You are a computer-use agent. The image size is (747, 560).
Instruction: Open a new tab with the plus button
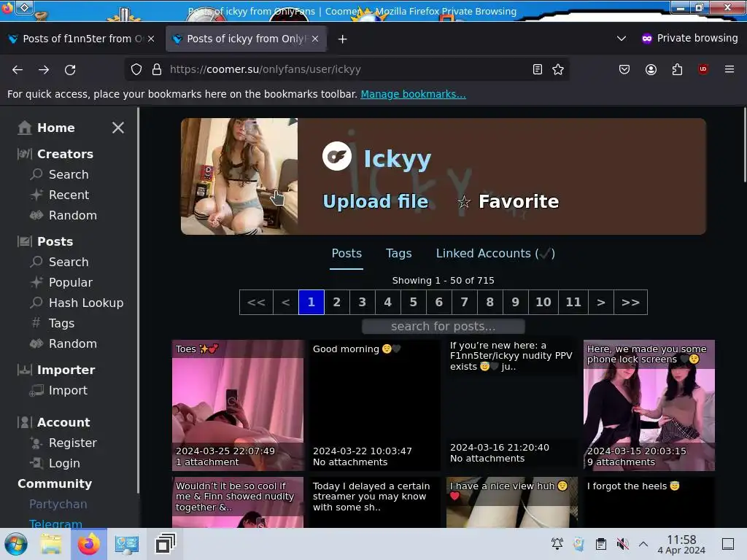point(343,39)
